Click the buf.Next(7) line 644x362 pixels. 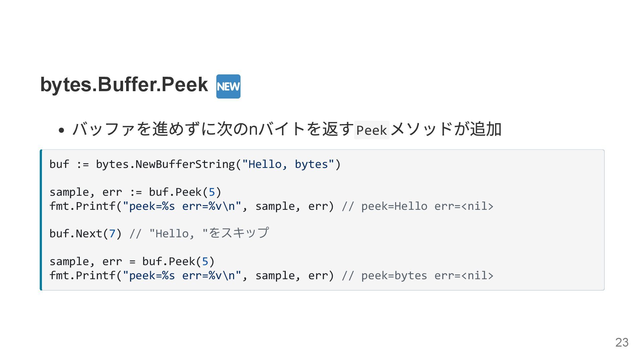pyautogui.click(x=85, y=234)
